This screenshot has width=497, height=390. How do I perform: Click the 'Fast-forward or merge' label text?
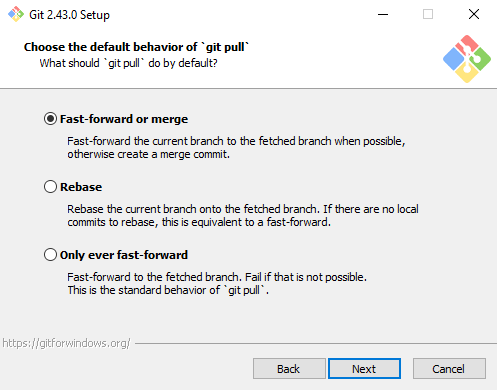coord(124,119)
